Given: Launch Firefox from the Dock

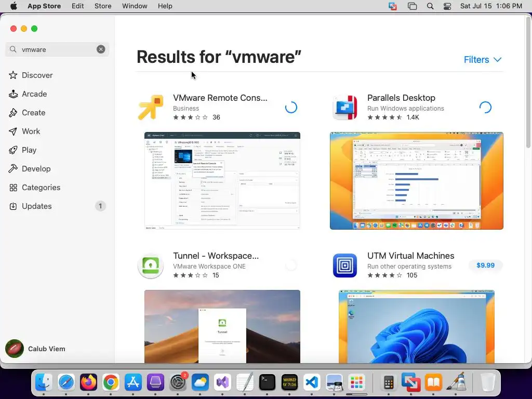Looking at the screenshot, I should [x=88, y=383].
